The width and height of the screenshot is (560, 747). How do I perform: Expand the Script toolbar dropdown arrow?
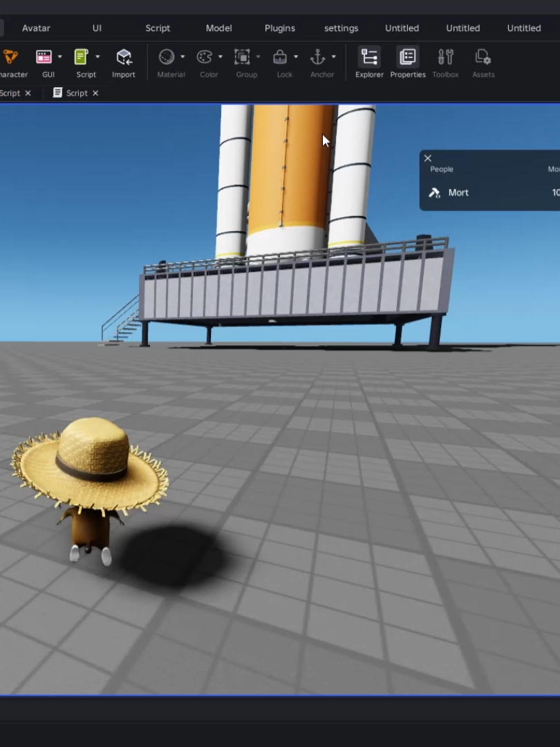(97, 57)
